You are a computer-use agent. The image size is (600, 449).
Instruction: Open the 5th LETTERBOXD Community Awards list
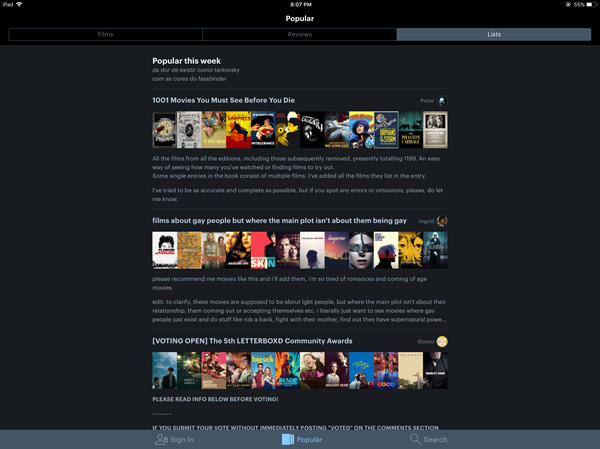[x=252, y=341]
